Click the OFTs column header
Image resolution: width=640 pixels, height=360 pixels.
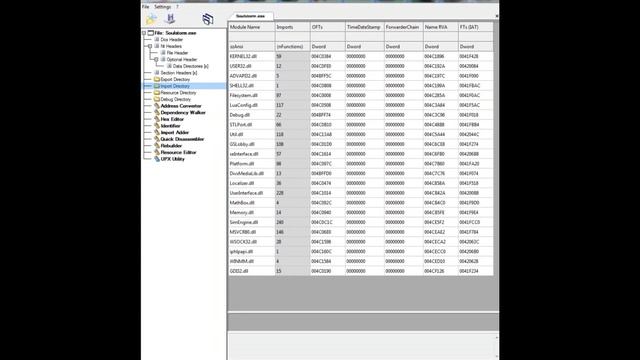pos(328,27)
